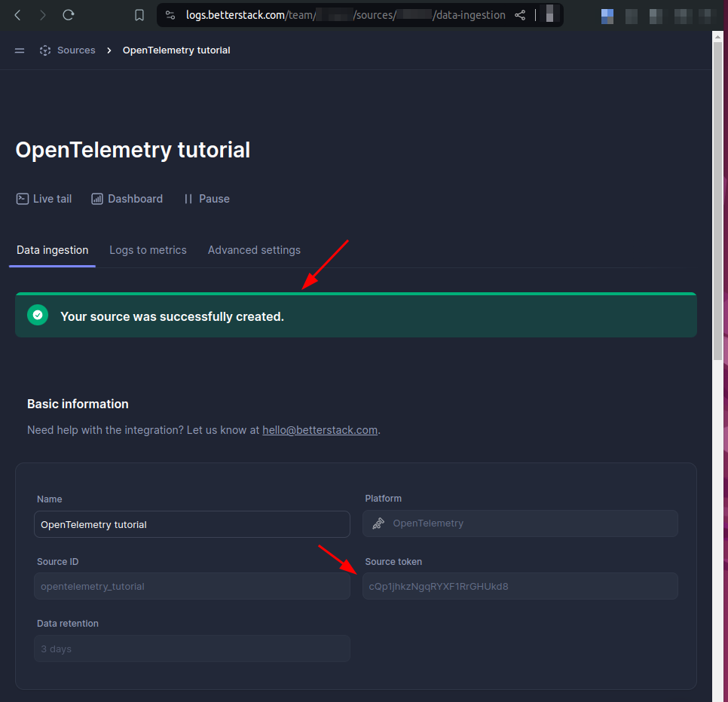The image size is (728, 702).
Task: Click the Live tail terminal icon
Action: [23, 199]
